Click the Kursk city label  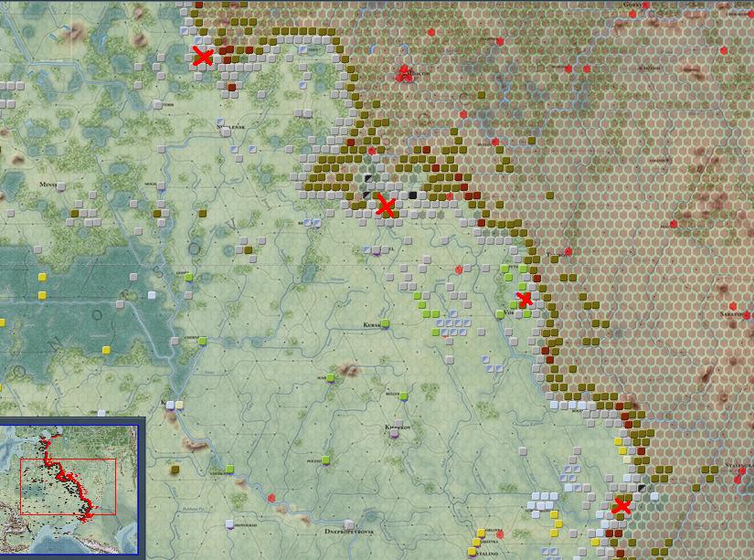coord(372,325)
